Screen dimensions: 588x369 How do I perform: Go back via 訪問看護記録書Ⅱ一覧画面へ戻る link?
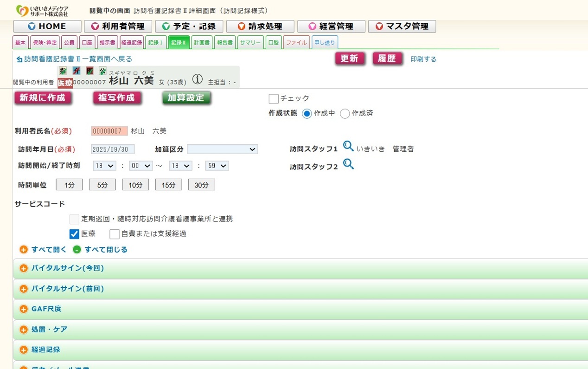click(74, 59)
